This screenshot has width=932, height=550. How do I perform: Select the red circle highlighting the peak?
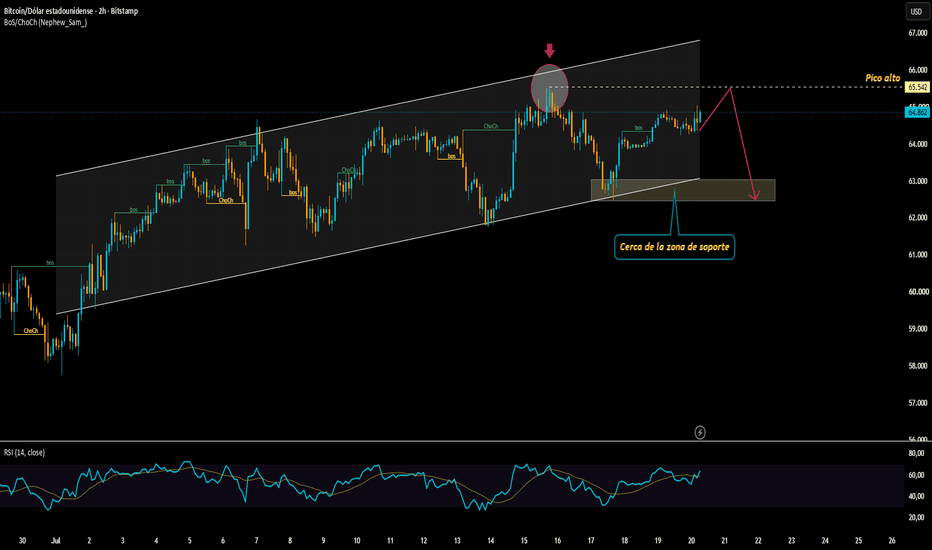pos(549,88)
